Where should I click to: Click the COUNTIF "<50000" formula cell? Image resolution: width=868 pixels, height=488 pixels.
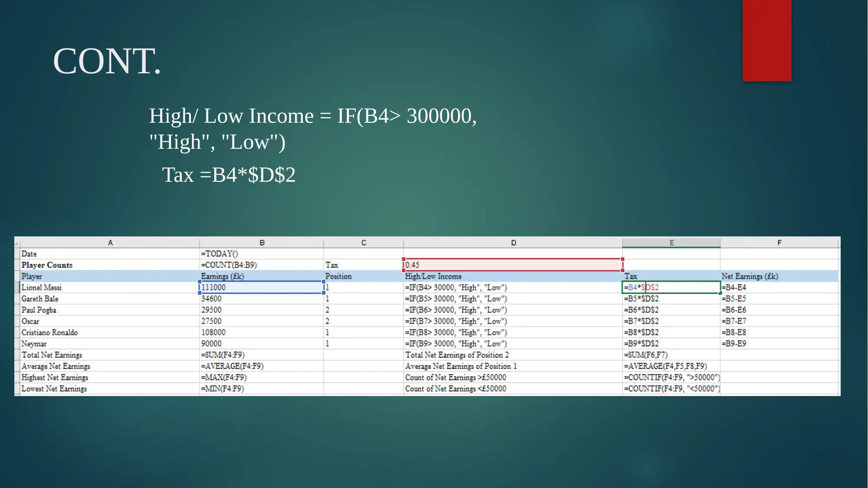[671, 389]
